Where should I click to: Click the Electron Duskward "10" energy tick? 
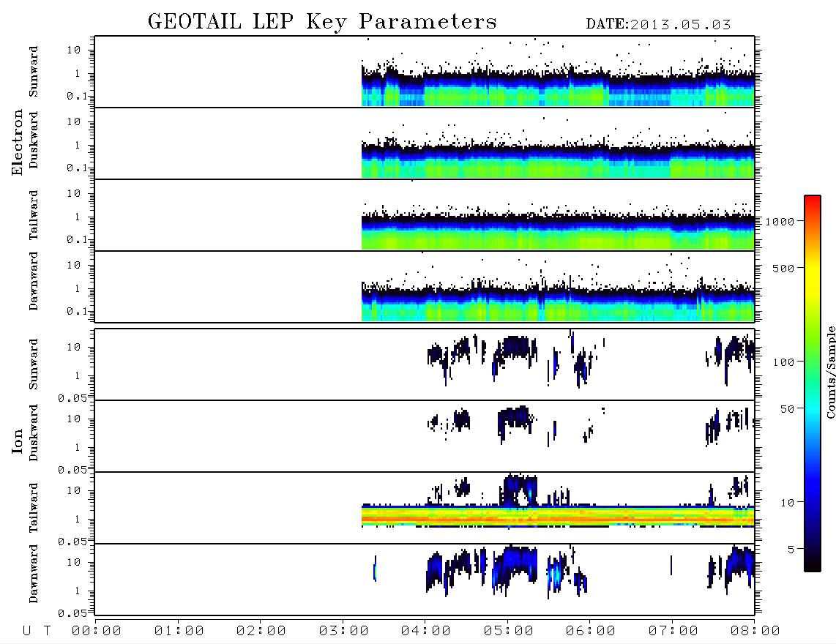point(74,121)
